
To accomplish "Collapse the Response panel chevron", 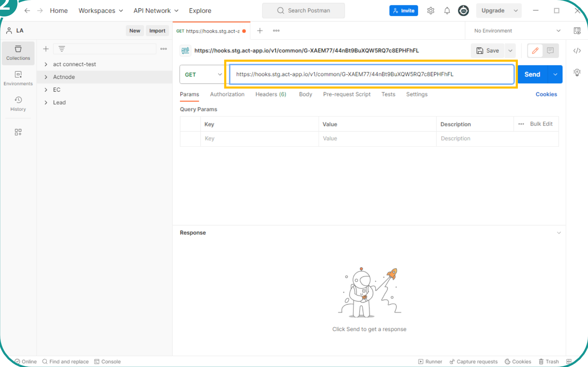I will [559, 233].
